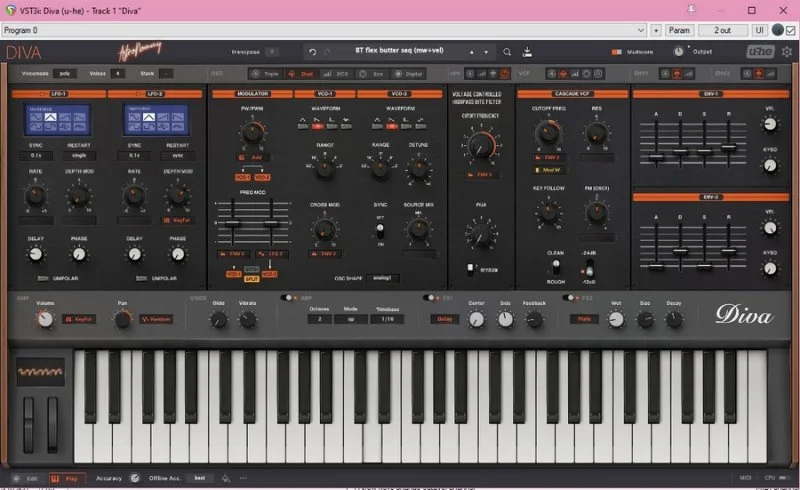Toggle the FX1 on/off switch
Image resolution: width=800 pixels, height=490 pixels.
tap(431, 298)
